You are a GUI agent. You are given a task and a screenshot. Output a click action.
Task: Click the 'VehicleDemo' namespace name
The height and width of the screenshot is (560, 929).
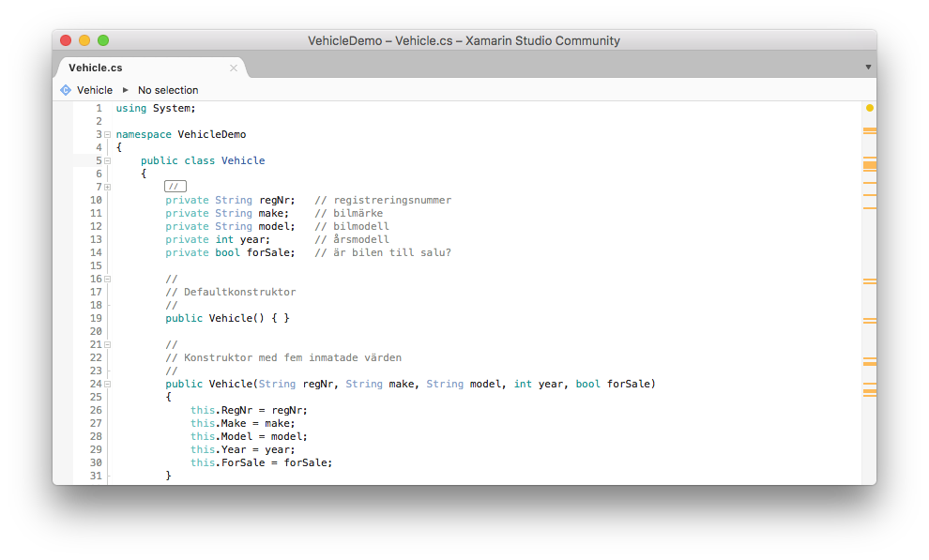[x=211, y=134]
